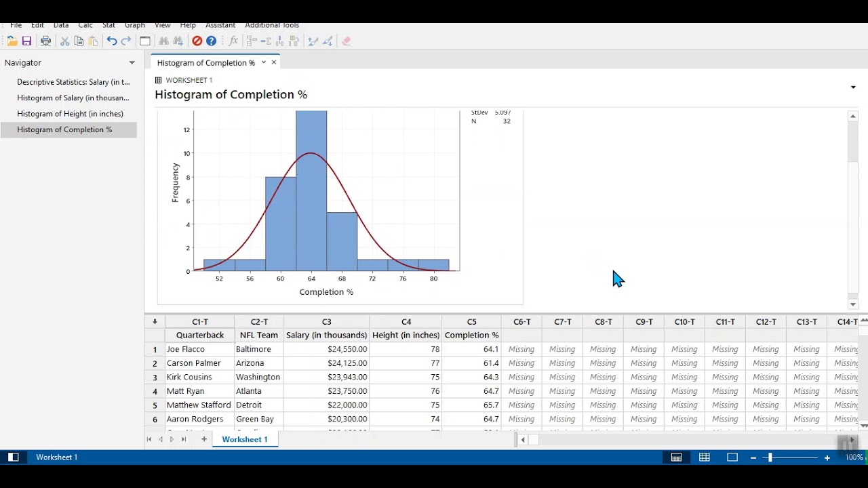This screenshot has height=488, width=868.
Task: Click the Green Bay team cell
Action: (259, 420)
